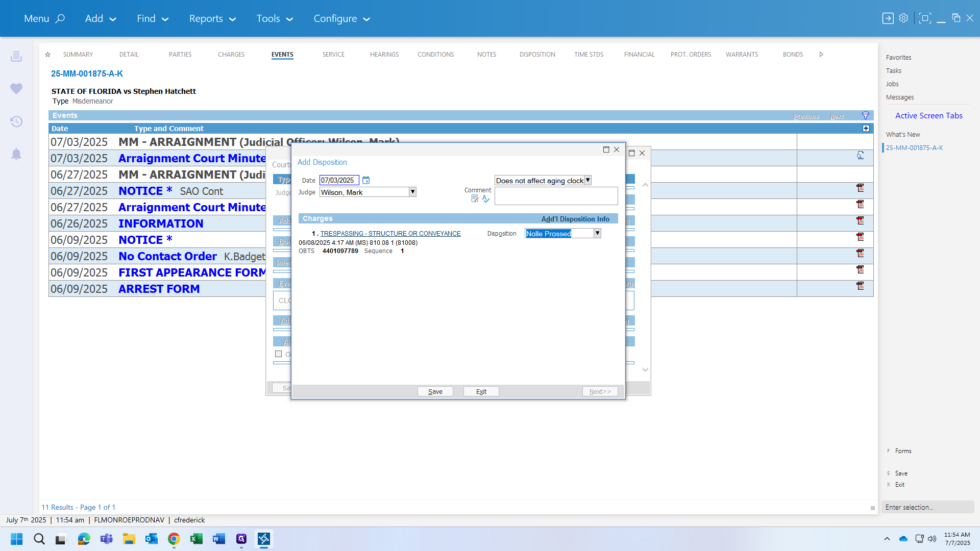Switch to the CHARGES tab
The width and height of the screenshot is (980, 551).
231,55
